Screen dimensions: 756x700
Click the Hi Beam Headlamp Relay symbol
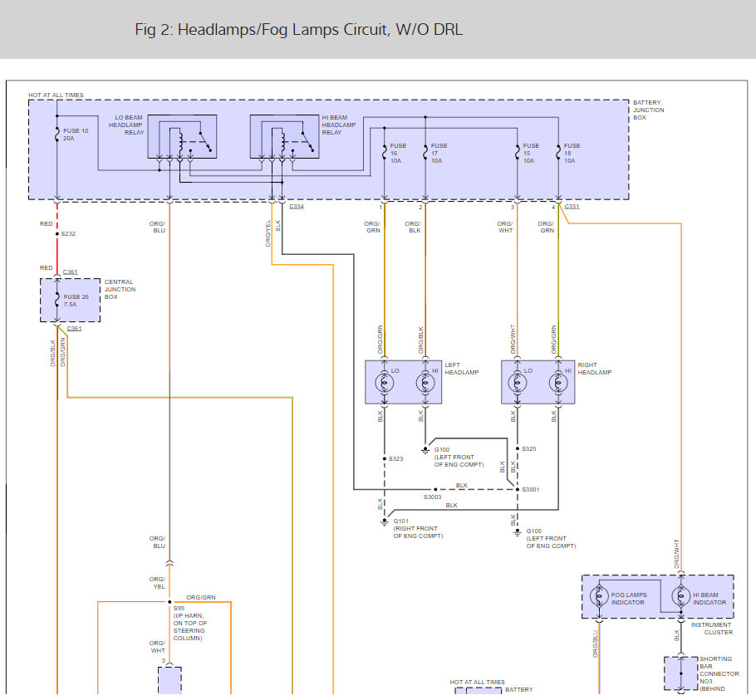284,136
